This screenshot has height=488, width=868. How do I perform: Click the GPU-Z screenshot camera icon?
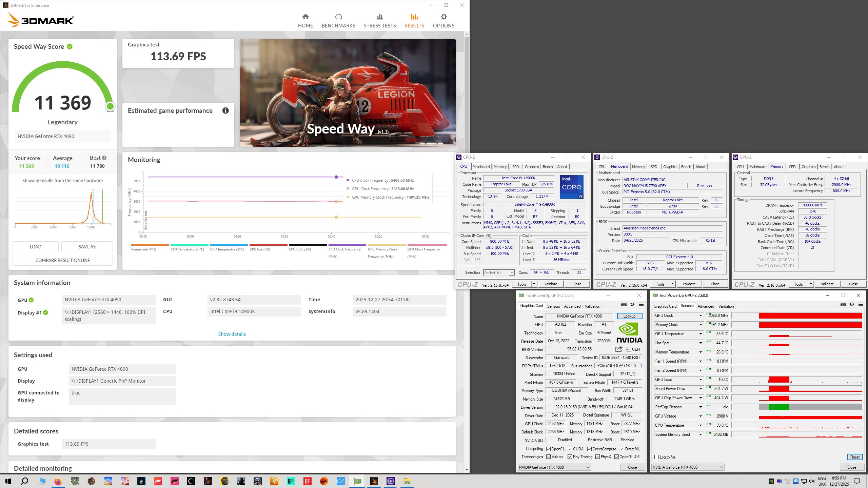[x=623, y=304]
